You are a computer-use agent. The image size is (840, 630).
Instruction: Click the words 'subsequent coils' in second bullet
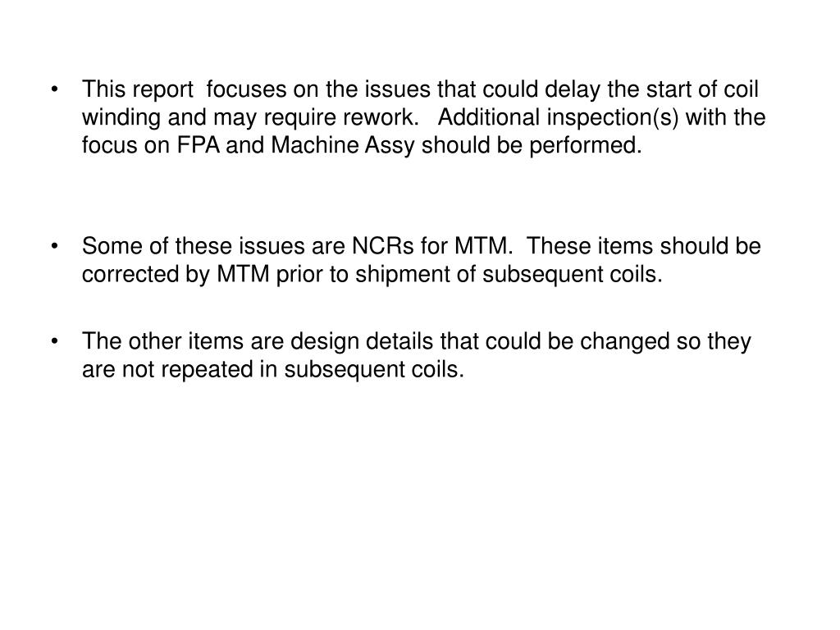569,275
